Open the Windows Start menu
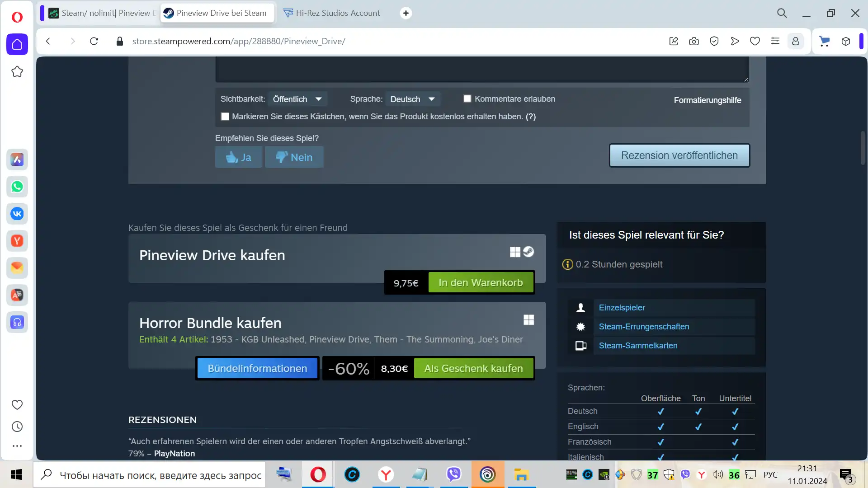This screenshot has height=488, width=868. pyautogui.click(x=16, y=474)
